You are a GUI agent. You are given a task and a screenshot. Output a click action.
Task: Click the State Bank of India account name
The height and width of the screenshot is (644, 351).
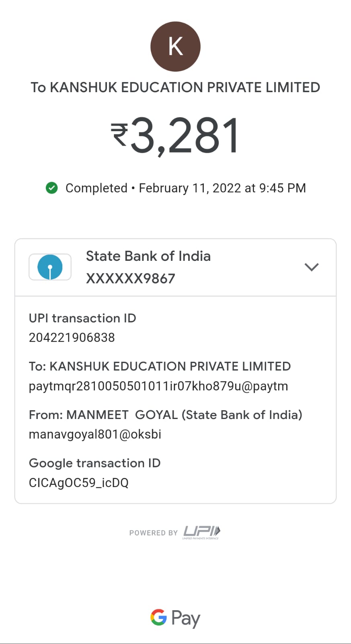(148, 256)
